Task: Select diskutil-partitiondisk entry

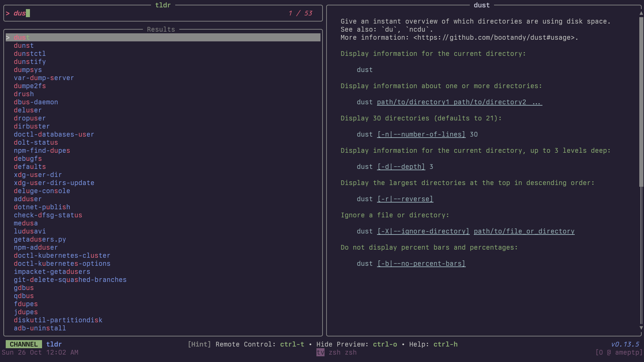Action: (58, 320)
